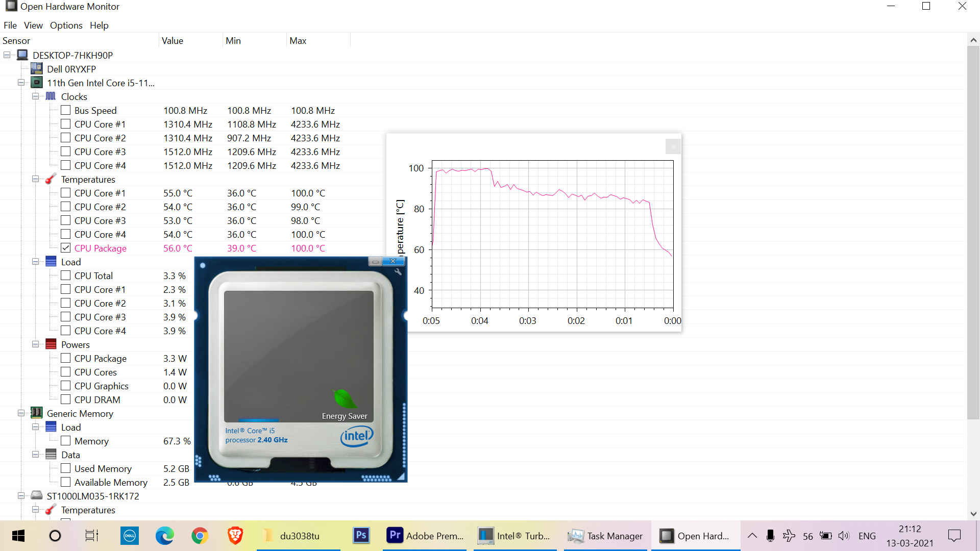The image size is (980, 551).
Task: Collapse the ST1000LM035-1RK172 drive node
Action: 21,495
